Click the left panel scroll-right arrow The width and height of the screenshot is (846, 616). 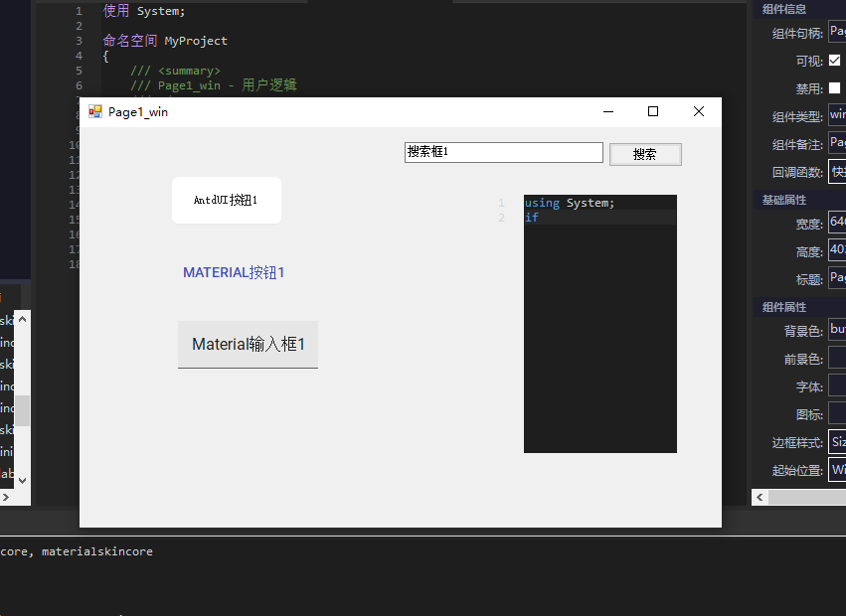coord(6,498)
